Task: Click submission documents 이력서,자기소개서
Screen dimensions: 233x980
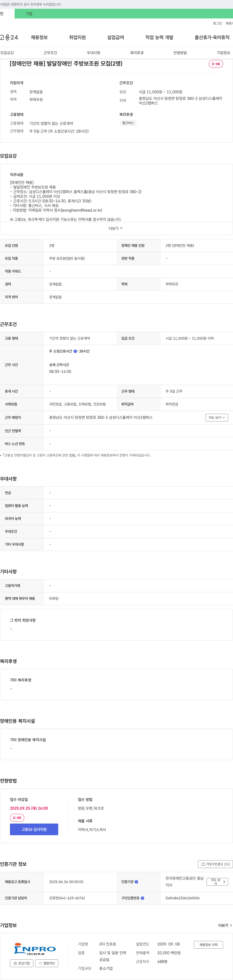Action: click(92, 830)
